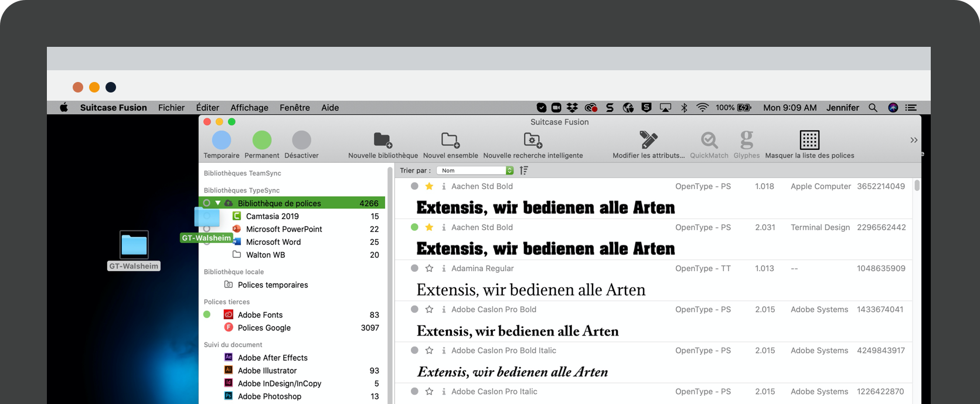Create a Nouvelle bibliothèque
Image resolution: width=980 pixels, height=404 pixels.
point(383,145)
